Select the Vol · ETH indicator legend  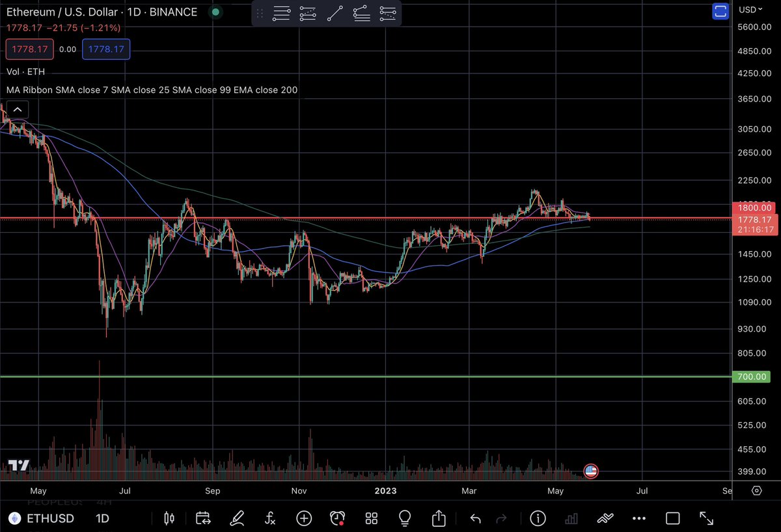26,72
